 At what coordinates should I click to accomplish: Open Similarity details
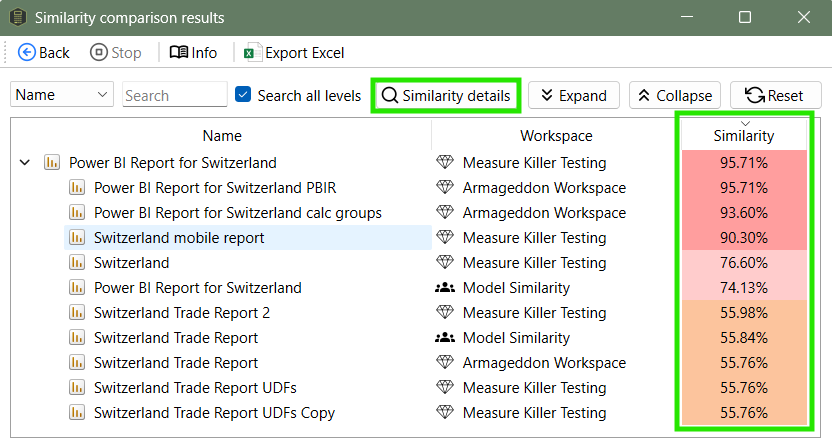tap(446, 96)
